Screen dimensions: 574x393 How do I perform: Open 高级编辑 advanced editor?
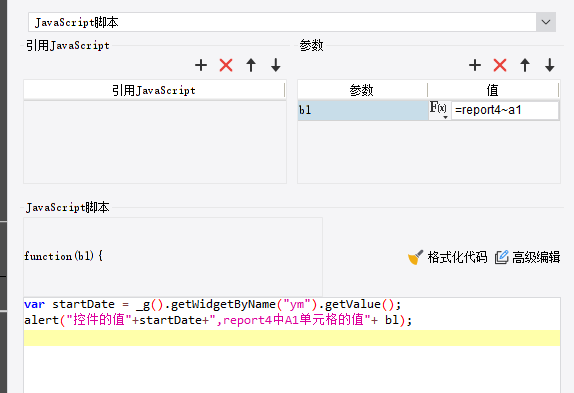point(528,257)
